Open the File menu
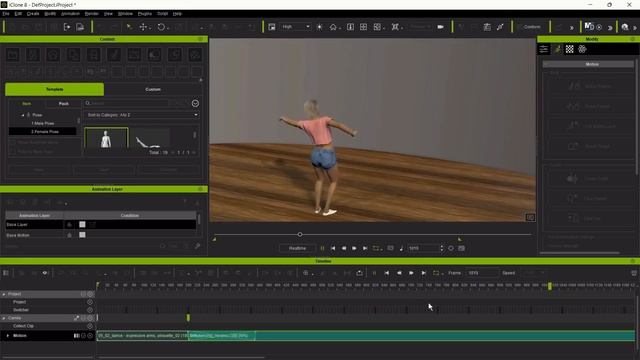Viewport: 640px width, 360px height. coord(6,13)
